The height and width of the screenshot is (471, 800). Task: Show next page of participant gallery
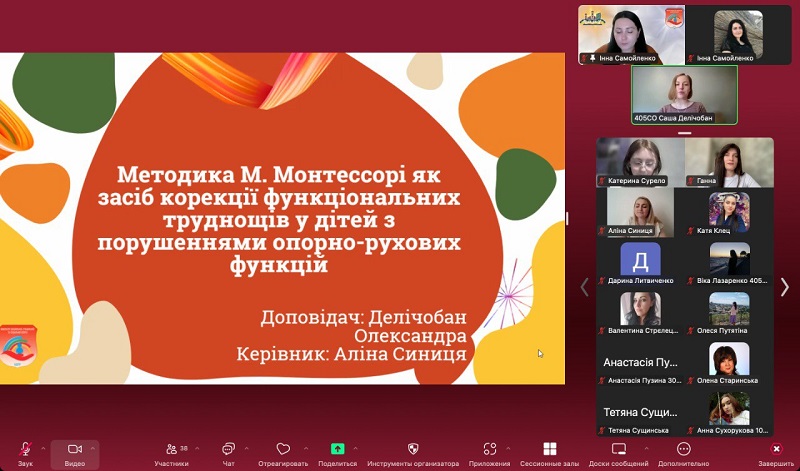tap(785, 287)
